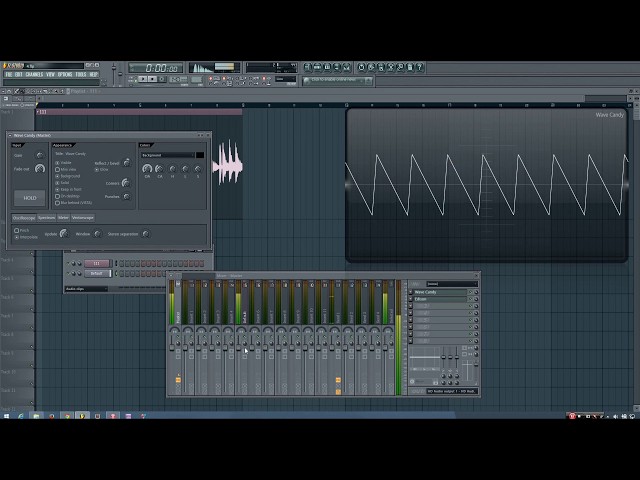Open the Wave Candy window options arrow
This screenshot has height=480, width=640.
(10, 136)
